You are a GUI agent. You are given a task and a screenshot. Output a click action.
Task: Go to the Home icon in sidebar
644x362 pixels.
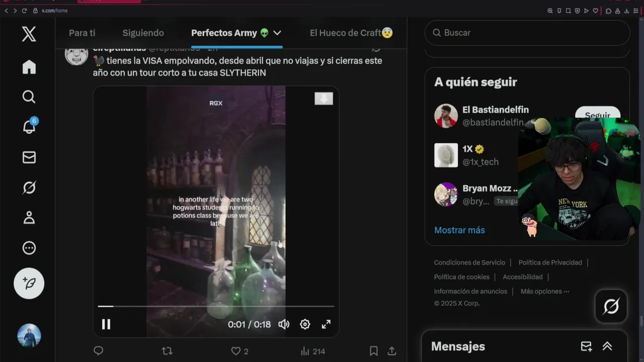pos(29,67)
